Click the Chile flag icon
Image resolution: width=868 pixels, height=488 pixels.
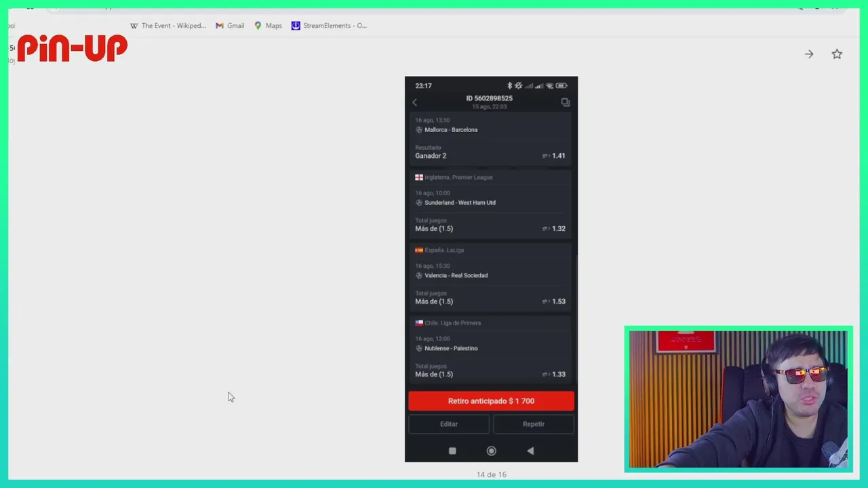pyautogui.click(x=419, y=323)
